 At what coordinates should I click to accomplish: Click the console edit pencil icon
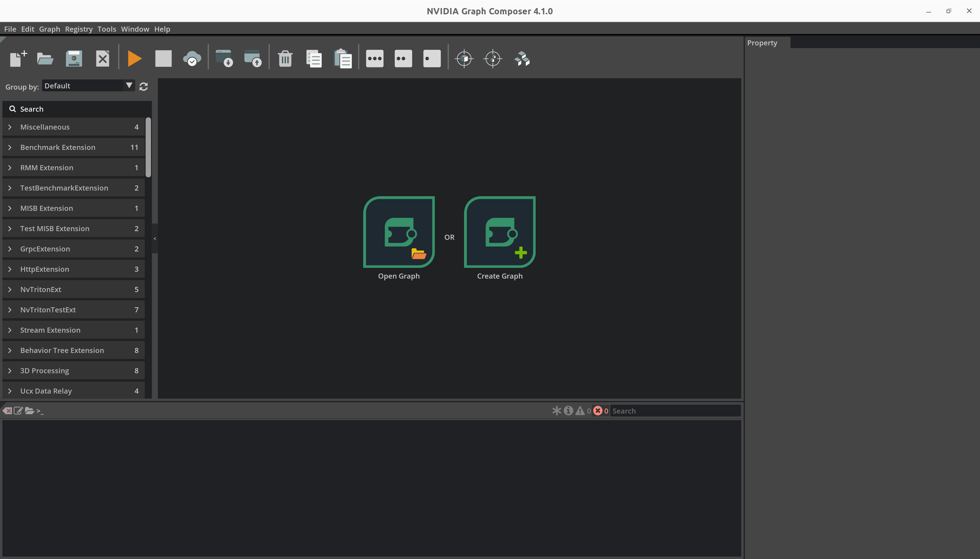click(18, 411)
